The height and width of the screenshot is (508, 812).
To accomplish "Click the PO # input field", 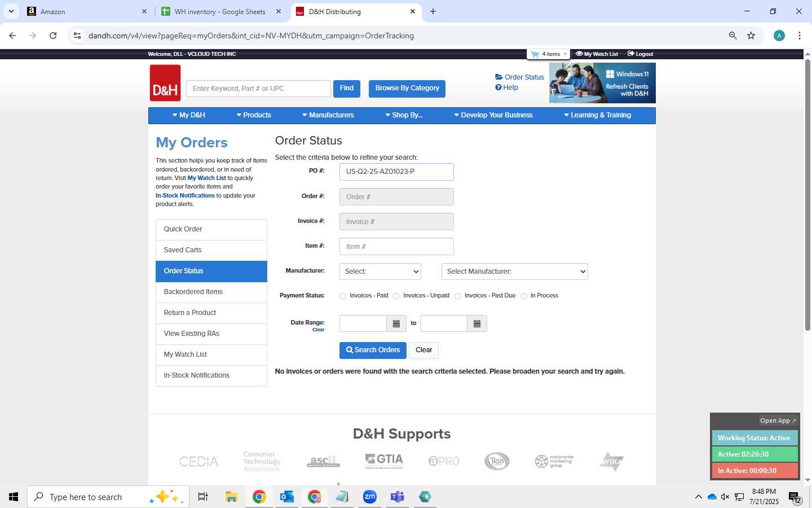I will (396, 172).
